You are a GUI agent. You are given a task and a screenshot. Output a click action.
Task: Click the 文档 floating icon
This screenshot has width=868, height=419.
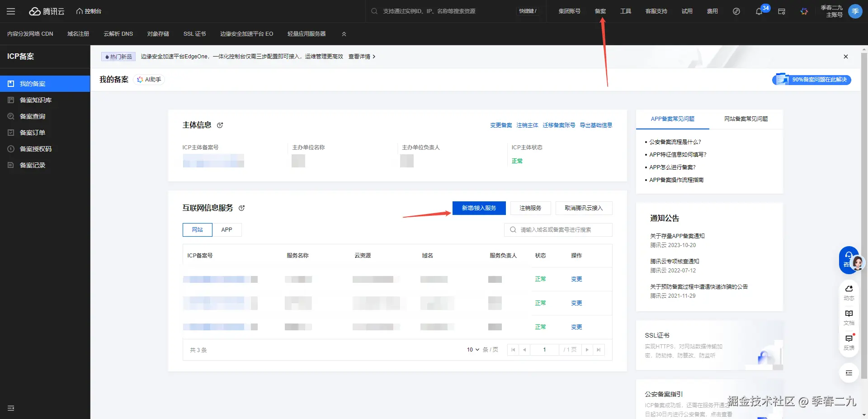click(x=849, y=318)
